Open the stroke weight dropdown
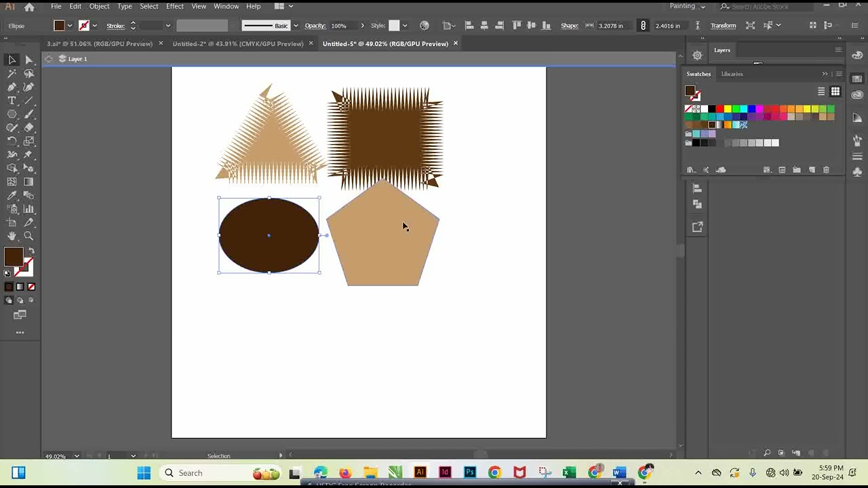This screenshot has height=488, width=868. pyautogui.click(x=167, y=26)
